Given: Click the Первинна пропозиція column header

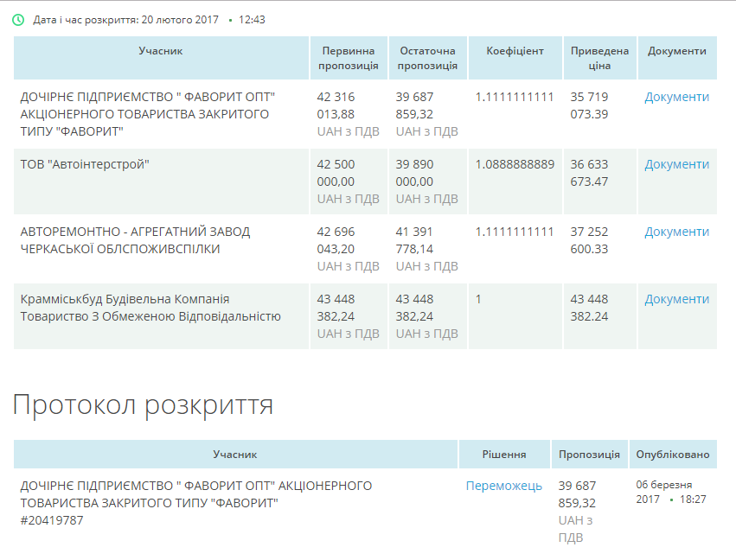Looking at the screenshot, I should pos(349,58).
